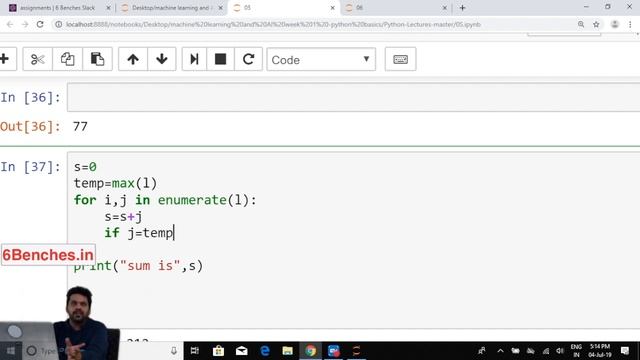
Task: Move the selected cell up
Action: click(133, 59)
